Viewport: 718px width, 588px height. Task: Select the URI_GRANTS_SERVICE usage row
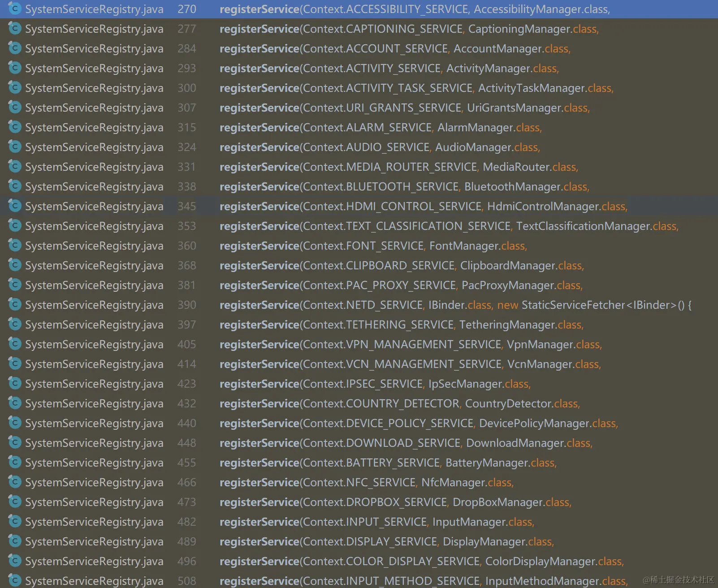click(405, 108)
